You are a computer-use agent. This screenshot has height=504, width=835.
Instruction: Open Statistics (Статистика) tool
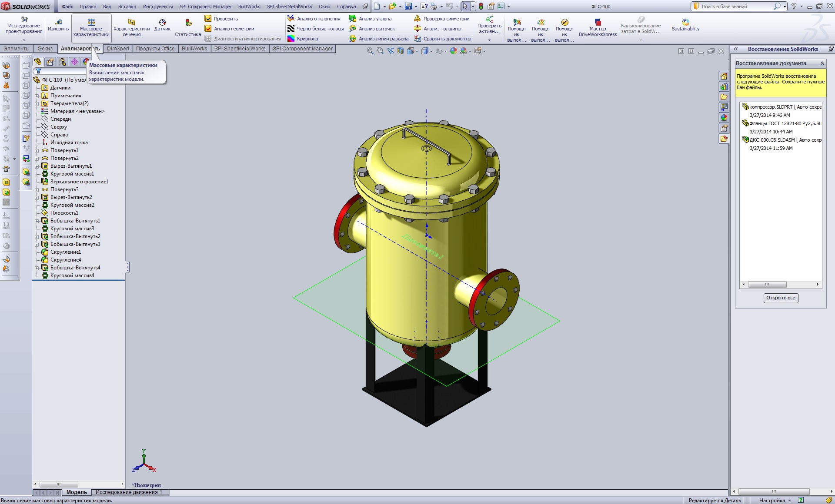click(188, 28)
